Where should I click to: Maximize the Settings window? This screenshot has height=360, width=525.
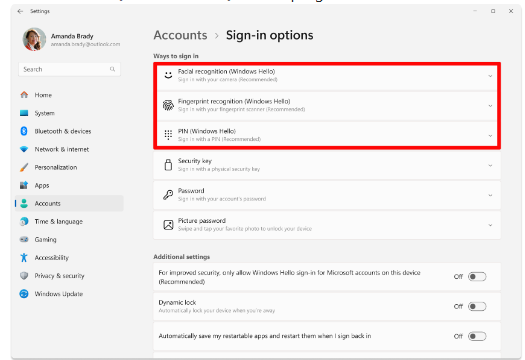click(x=493, y=11)
